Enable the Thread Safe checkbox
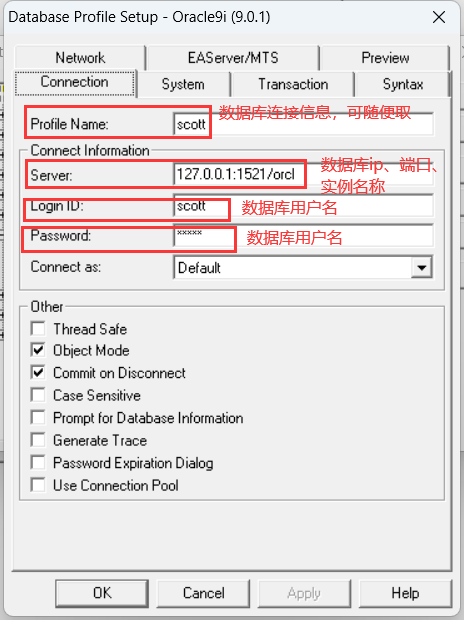Screen dimensions: 464x620 38,329
